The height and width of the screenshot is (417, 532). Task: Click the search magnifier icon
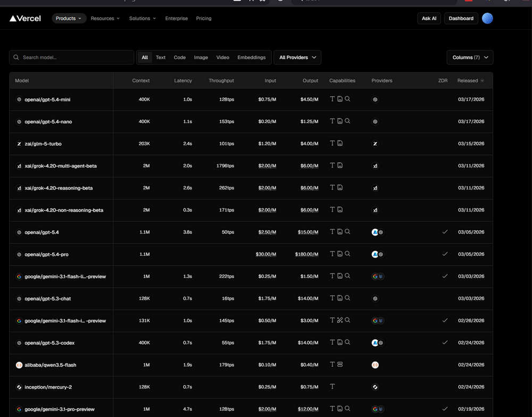coord(16,57)
